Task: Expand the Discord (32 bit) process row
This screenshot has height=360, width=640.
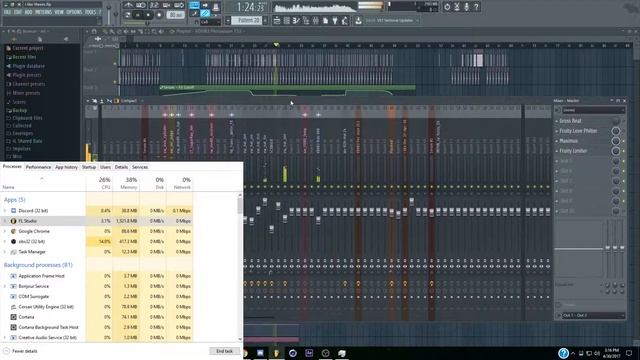Action: pyautogui.click(x=5, y=211)
